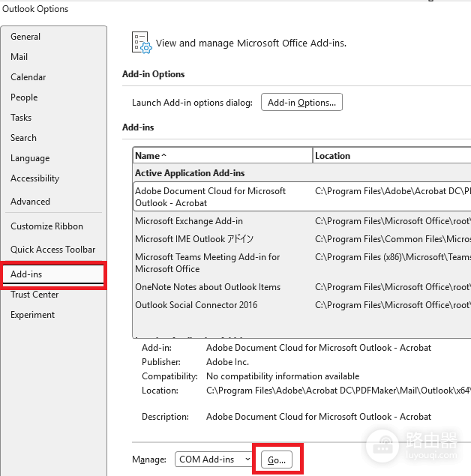Choose Language options category
This screenshot has width=471, height=476.
30,158
